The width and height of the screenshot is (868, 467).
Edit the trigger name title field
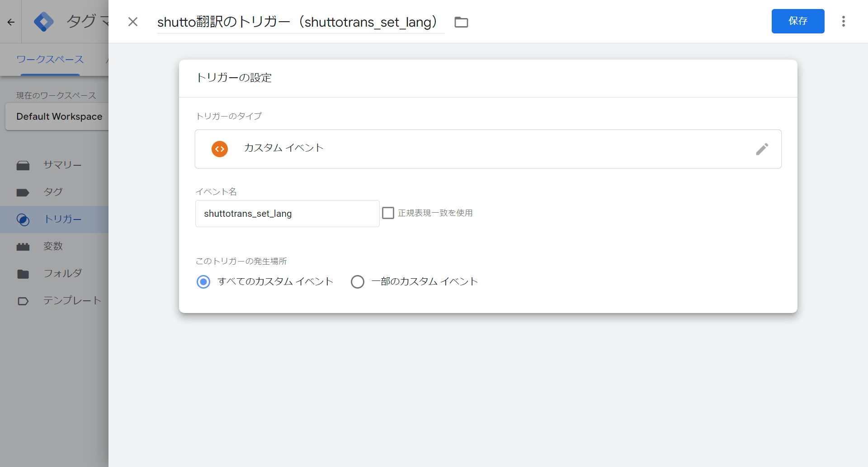[301, 22]
